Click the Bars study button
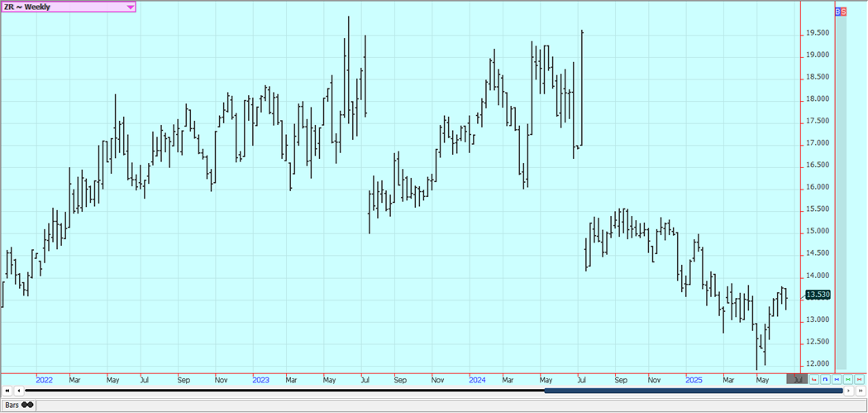The image size is (868, 413). (x=19, y=406)
